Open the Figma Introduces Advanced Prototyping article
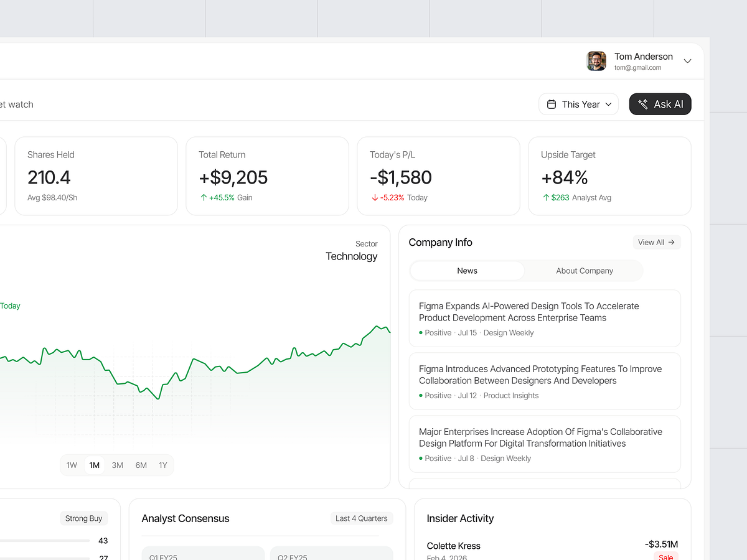Viewport: 747px width, 560px height. pyautogui.click(x=545, y=381)
